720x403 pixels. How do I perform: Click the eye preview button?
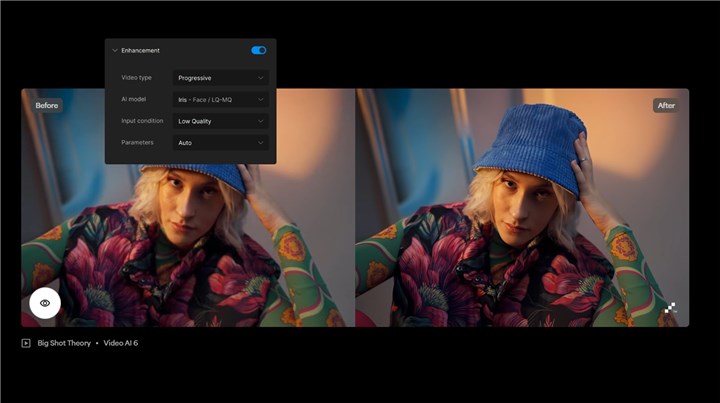(45, 302)
